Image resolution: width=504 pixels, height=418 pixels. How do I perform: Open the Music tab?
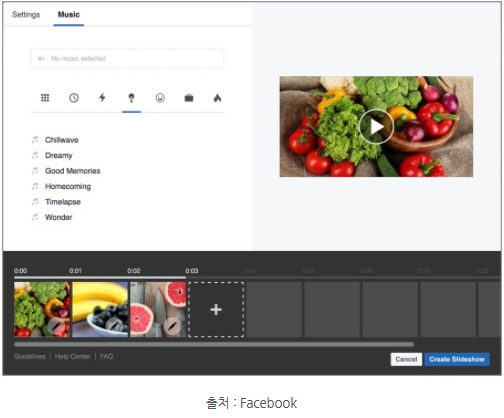coord(69,15)
